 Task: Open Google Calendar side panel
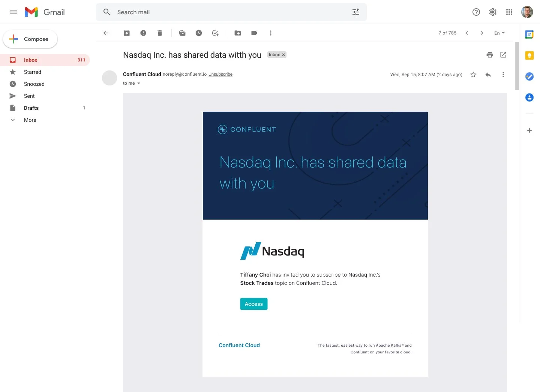pos(529,34)
